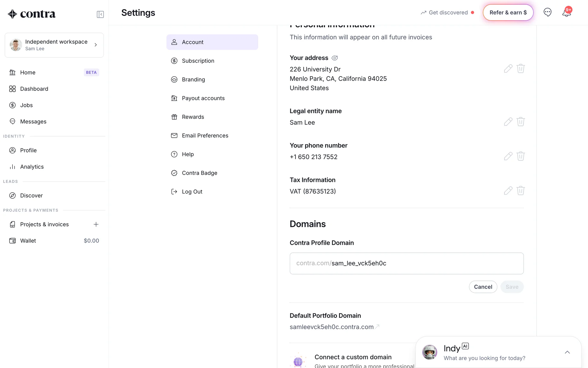Cancel the profile domain edit

point(483,287)
